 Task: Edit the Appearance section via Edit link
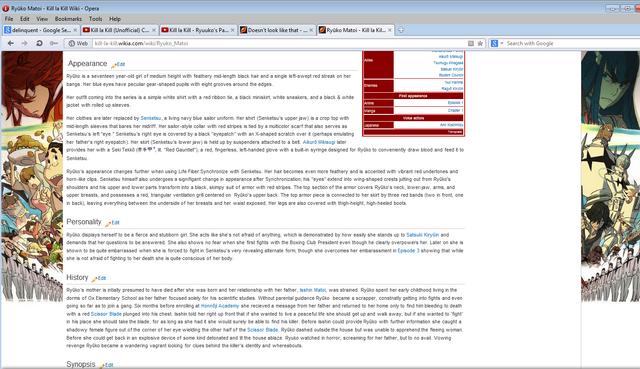pos(121,64)
